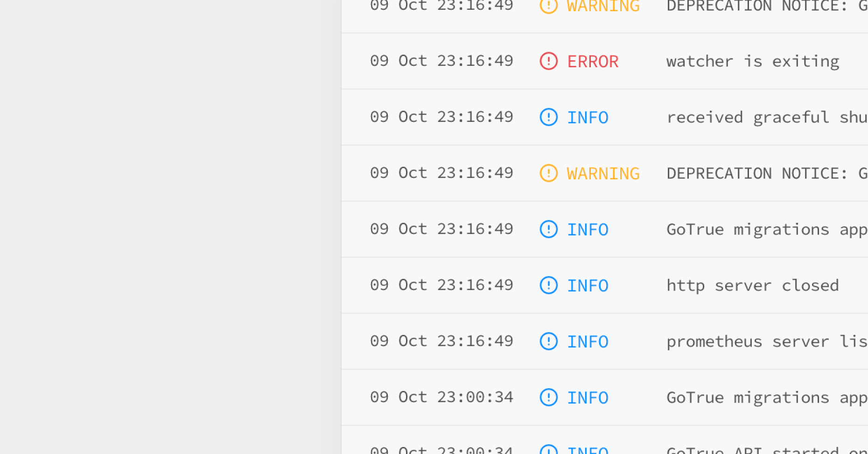868x454 pixels.
Task: Click the ERROR severity label
Action: pos(593,61)
